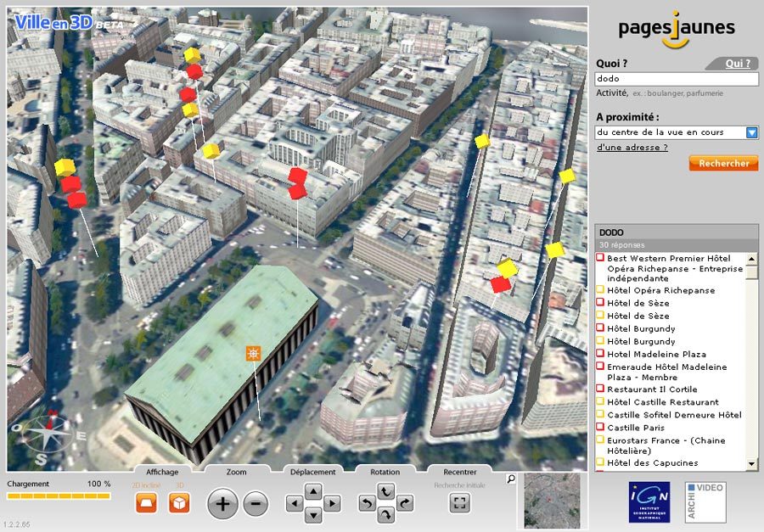The height and width of the screenshot is (532, 764).
Task: Toggle red marker beside Restaurant Il Cortile
Action: (600, 389)
